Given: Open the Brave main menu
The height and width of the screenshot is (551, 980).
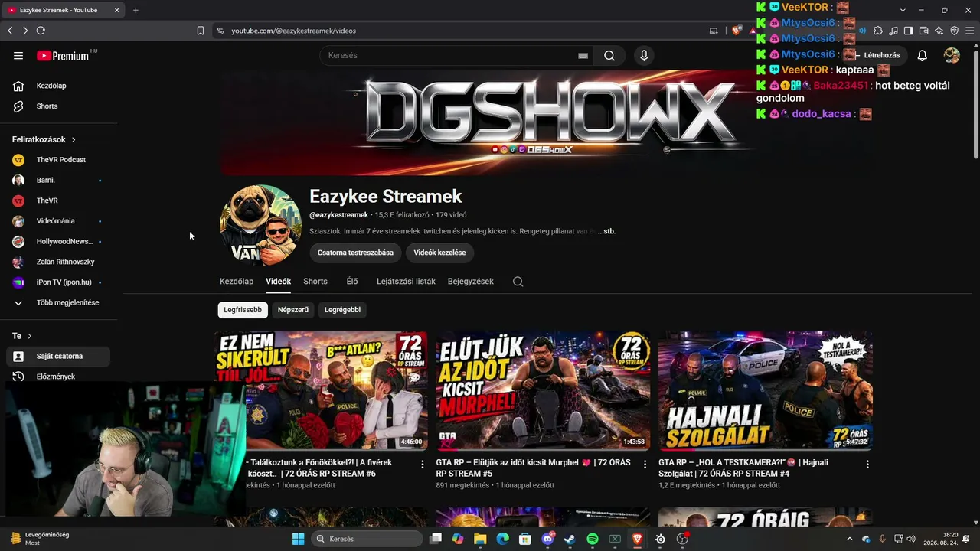Looking at the screenshot, I should [969, 31].
